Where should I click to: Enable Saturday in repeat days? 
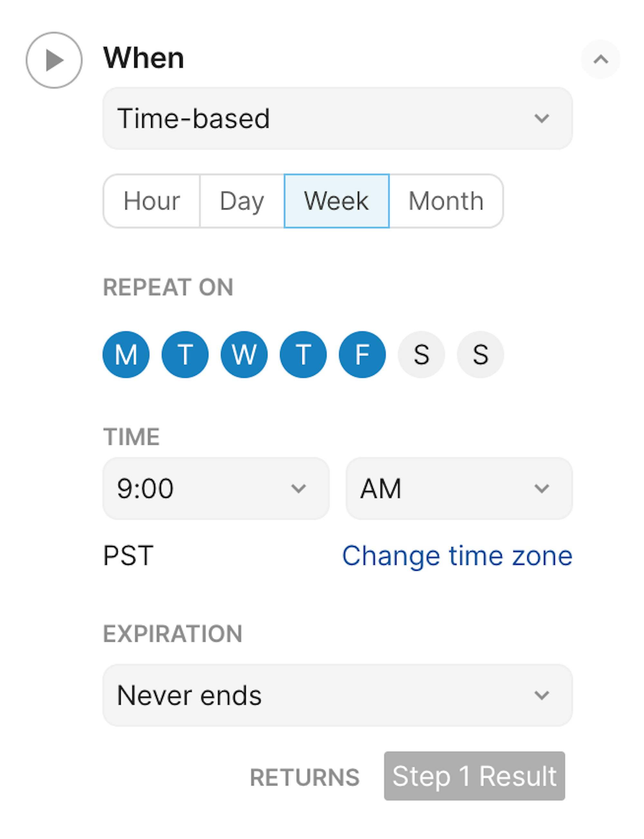click(421, 354)
